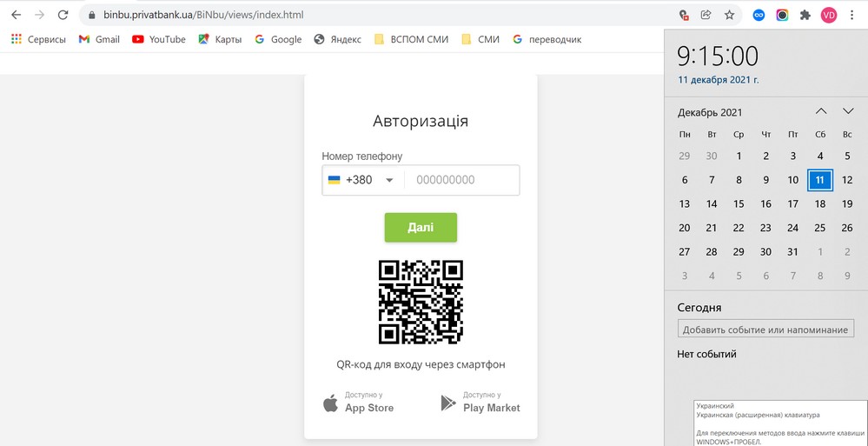Screen dimensions: 868x446
Task: Open the переводчик bookmark
Action: click(x=547, y=39)
